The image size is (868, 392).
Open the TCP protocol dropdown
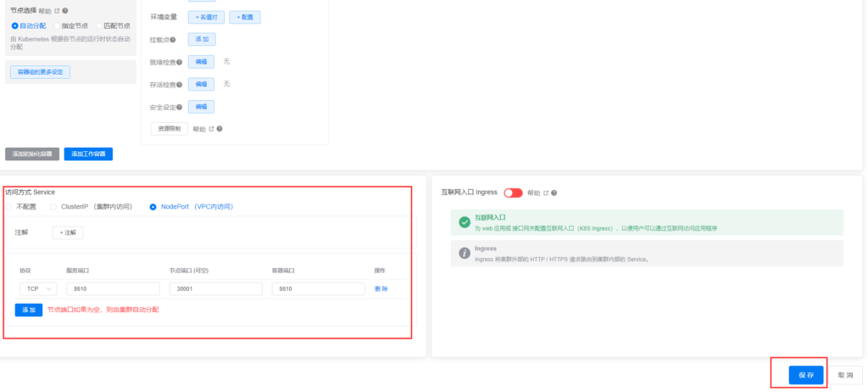(x=39, y=289)
